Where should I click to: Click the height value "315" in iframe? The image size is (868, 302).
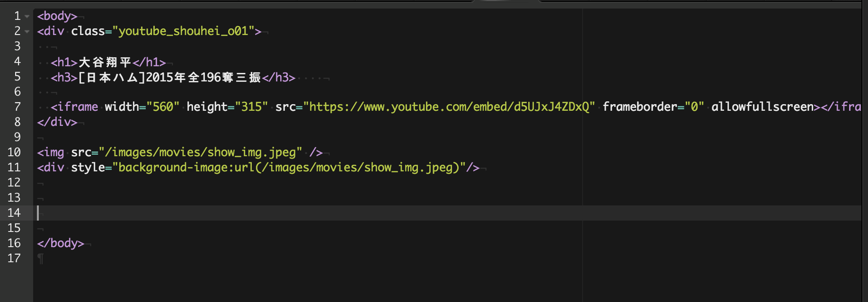pos(251,107)
